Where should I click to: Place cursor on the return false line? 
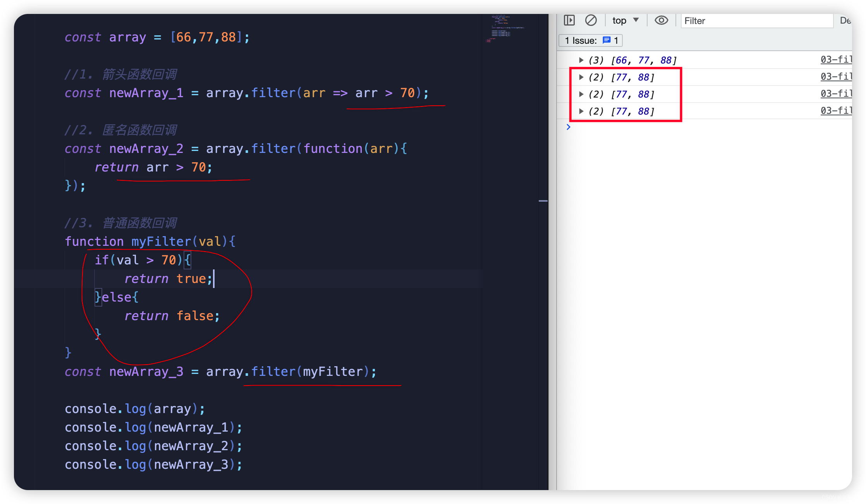coord(172,316)
